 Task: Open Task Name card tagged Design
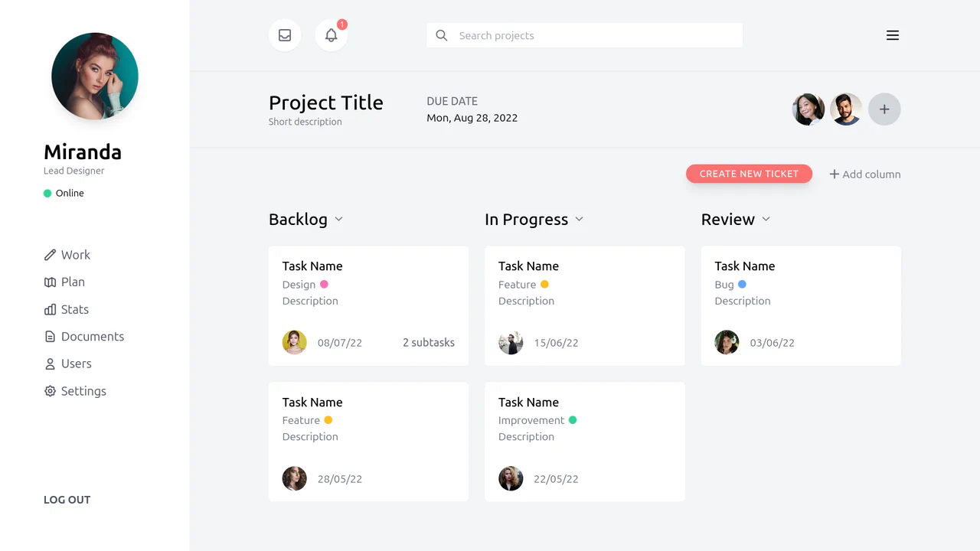pyautogui.click(x=368, y=306)
